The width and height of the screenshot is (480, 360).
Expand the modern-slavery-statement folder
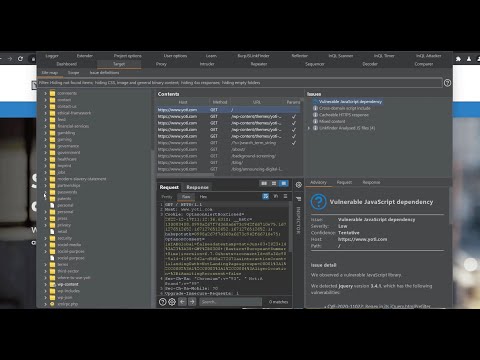click(x=46, y=179)
